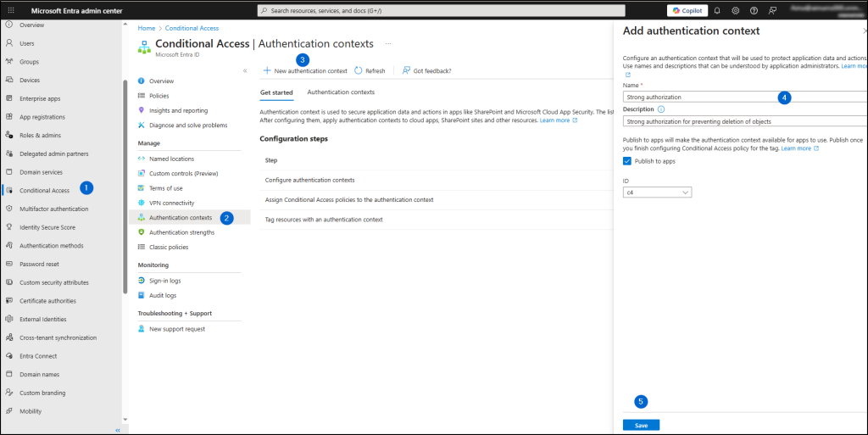The height and width of the screenshot is (435, 868).
Task: Open Custom security attributes in sidebar
Action: [x=53, y=282]
